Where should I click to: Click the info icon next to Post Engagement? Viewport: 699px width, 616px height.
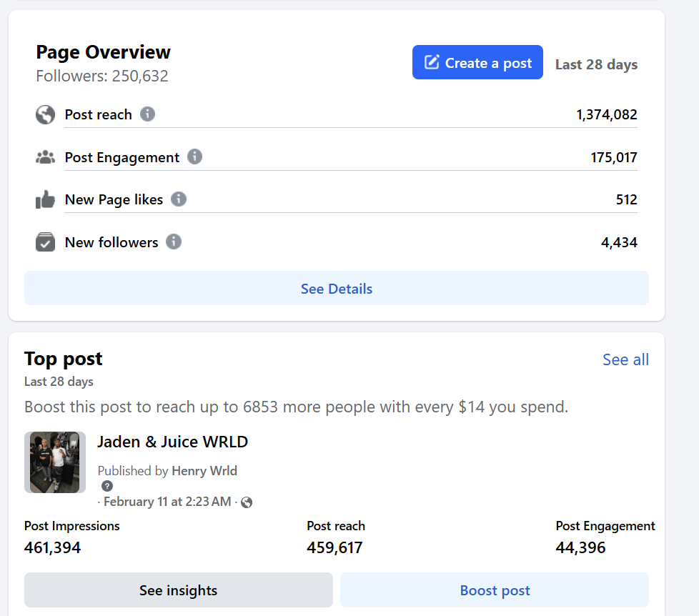194,157
